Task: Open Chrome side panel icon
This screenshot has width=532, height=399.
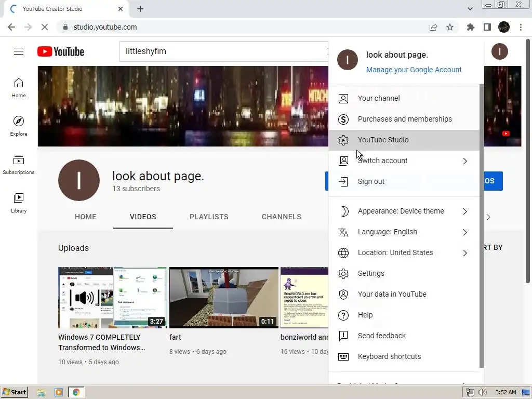Action: [x=487, y=27]
